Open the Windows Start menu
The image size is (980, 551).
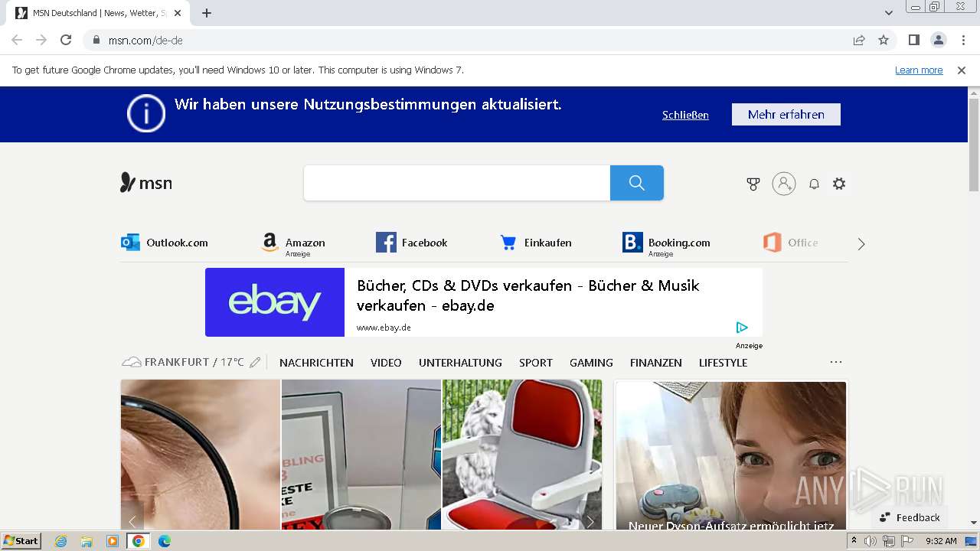point(21,540)
